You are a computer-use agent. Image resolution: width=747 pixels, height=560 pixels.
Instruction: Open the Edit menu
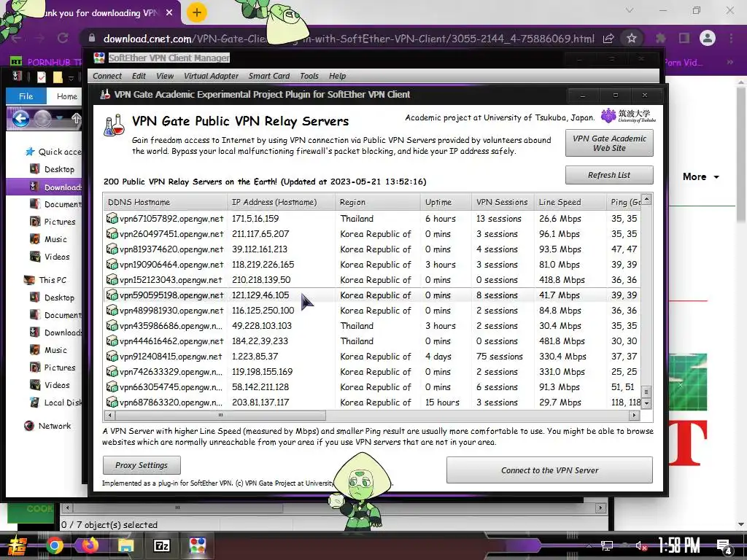[x=139, y=76]
